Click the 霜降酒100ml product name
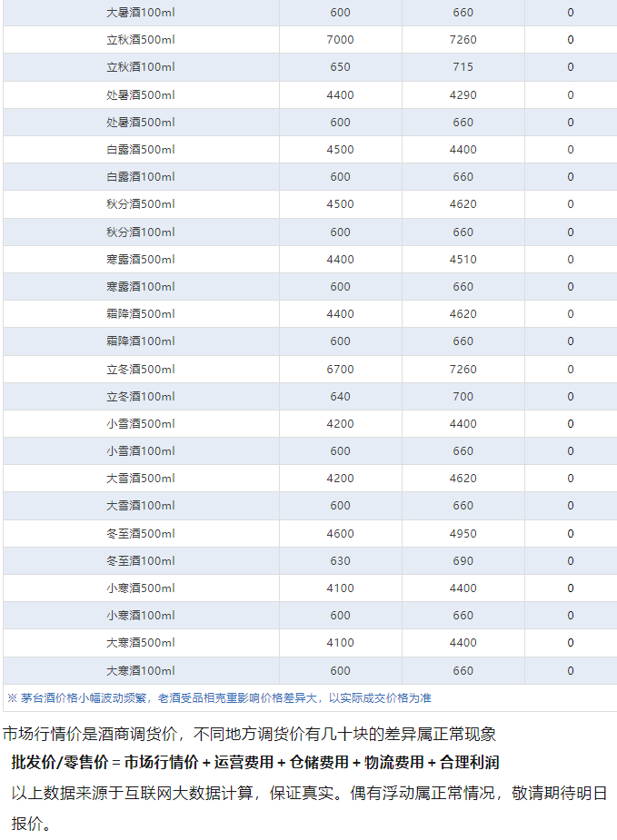Image resolution: width=617 pixels, height=840 pixels. pos(141,341)
